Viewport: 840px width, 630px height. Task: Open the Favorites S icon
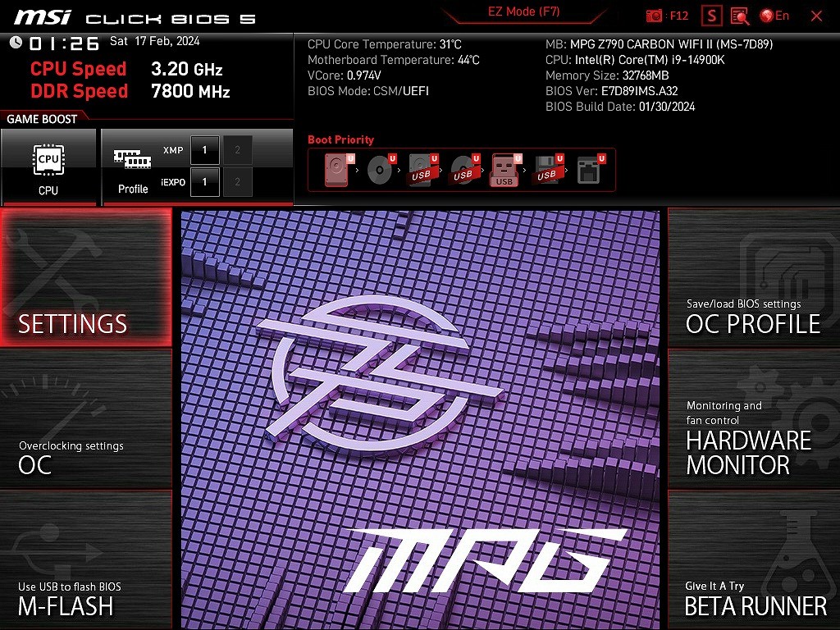711,16
